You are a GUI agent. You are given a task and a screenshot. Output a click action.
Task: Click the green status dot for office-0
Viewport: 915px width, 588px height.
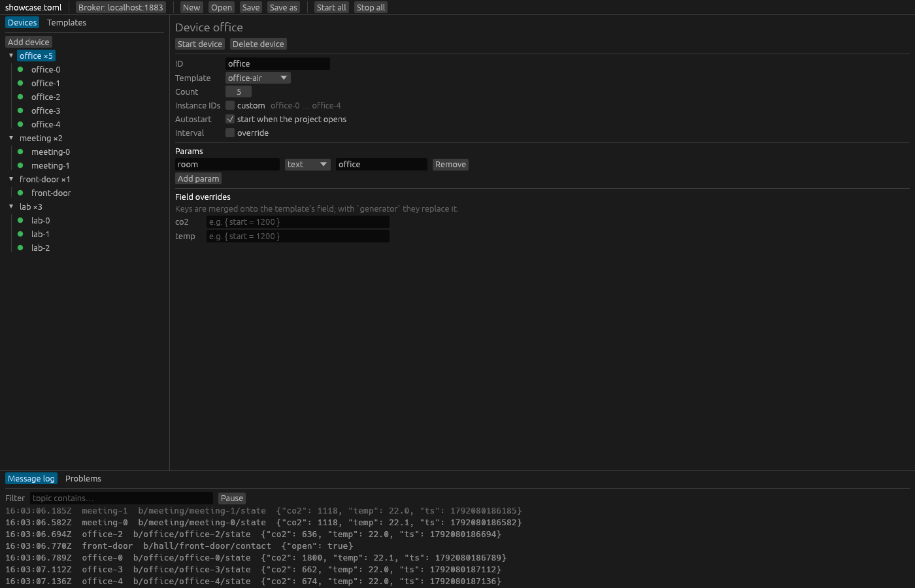(x=20, y=69)
